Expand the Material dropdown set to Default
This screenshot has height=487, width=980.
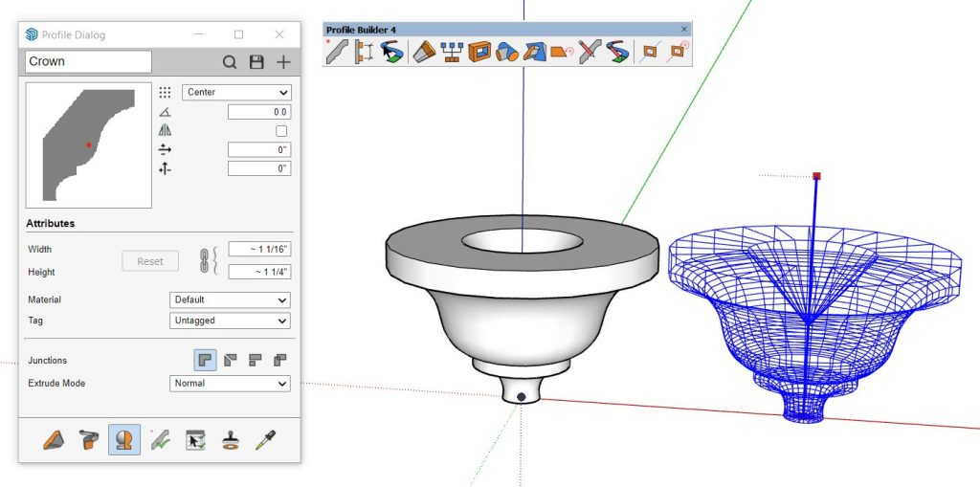[230, 300]
